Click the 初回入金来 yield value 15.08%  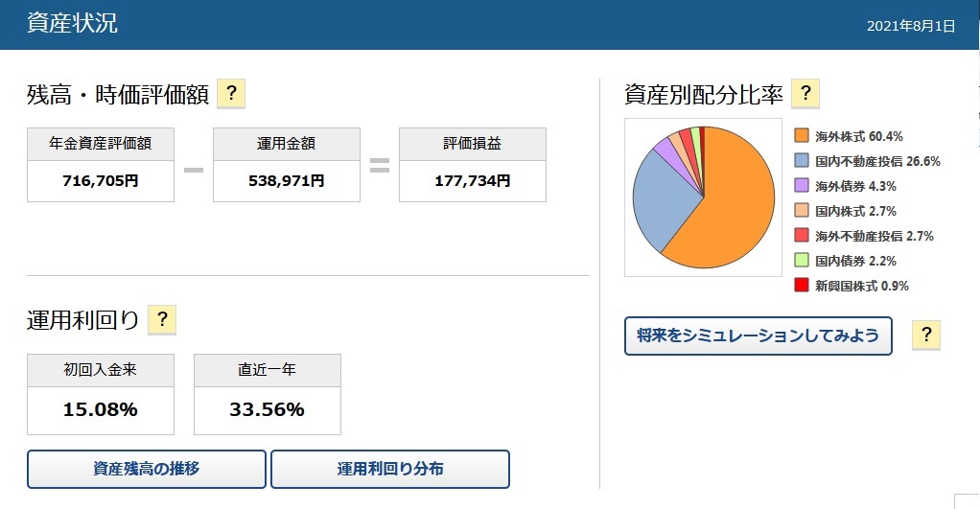pos(100,409)
